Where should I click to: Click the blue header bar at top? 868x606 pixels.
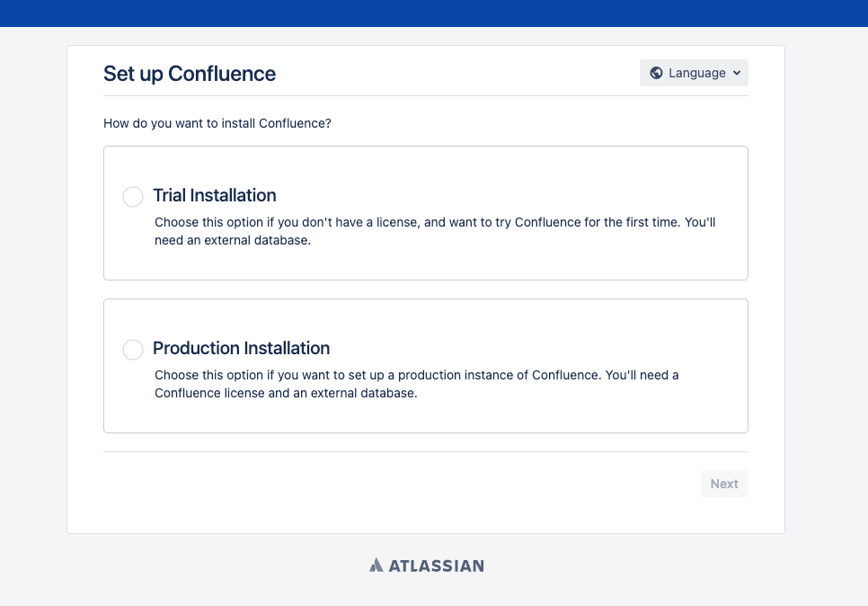[x=434, y=13]
